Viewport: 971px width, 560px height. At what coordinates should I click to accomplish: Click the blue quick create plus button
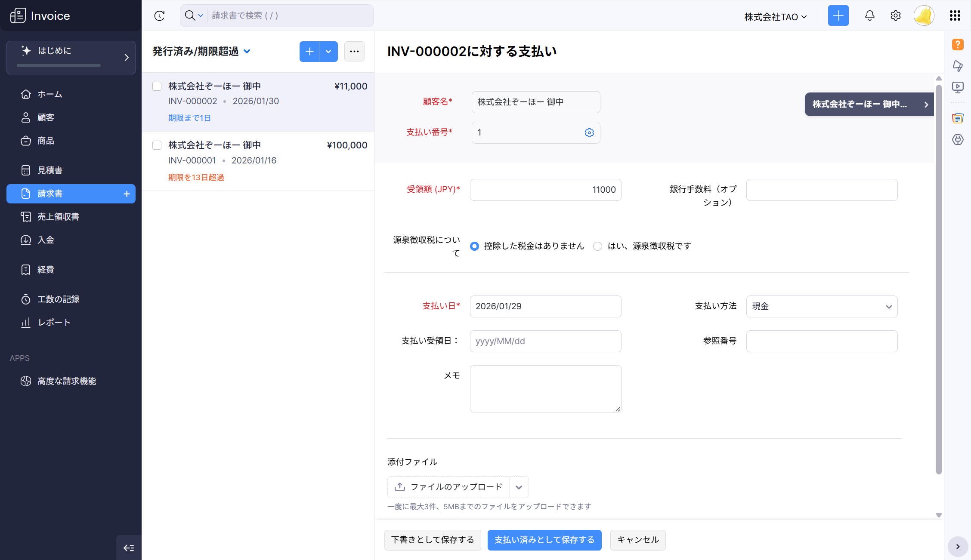(x=838, y=16)
